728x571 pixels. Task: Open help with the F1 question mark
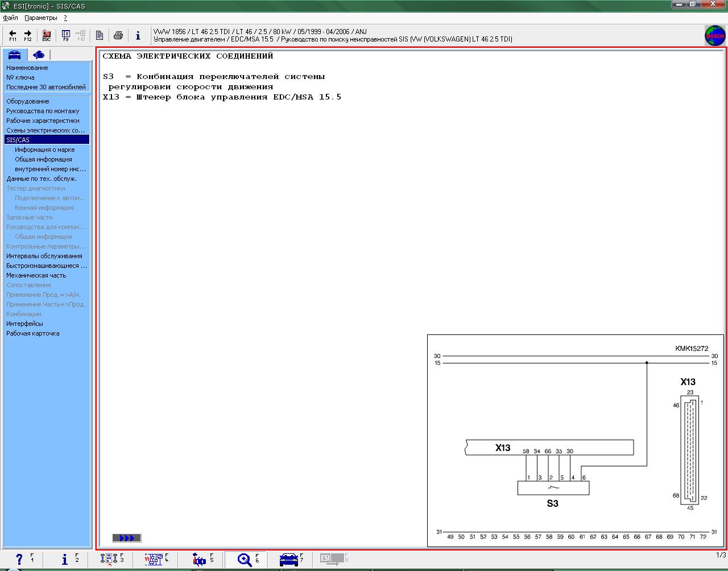coord(20,560)
